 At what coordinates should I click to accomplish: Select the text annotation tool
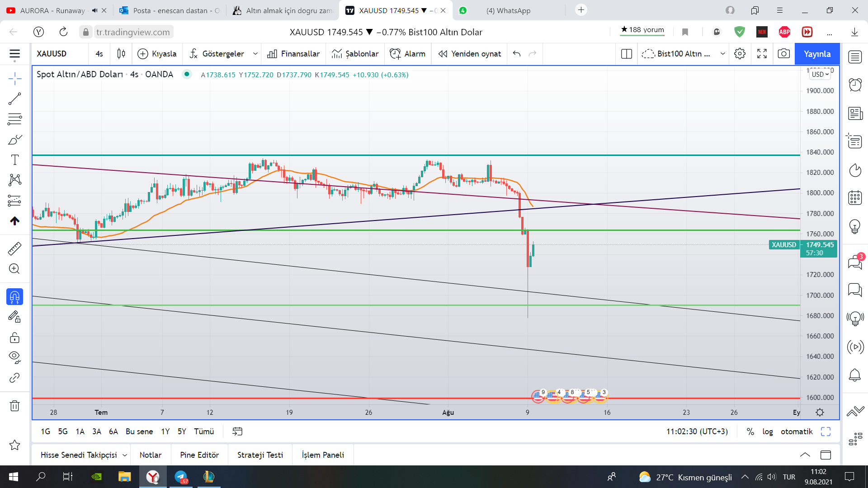click(x=14, y=160)
